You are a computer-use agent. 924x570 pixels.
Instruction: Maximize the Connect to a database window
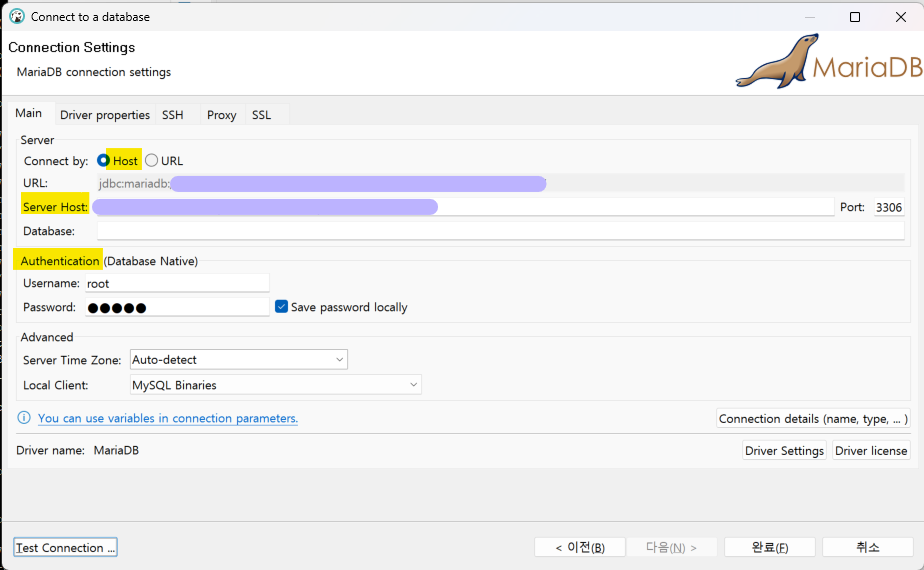click(855, 17)
